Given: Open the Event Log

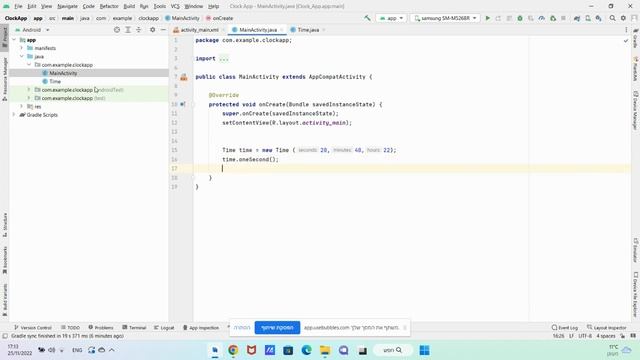Looking at the screenshot, I should point(564,327).
